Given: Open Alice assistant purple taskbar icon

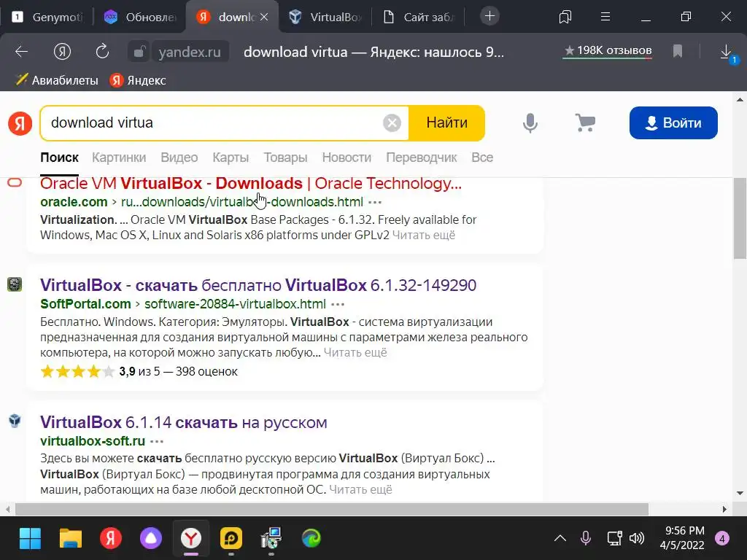Looking at the screenshot, I should (x=150, y=539).
